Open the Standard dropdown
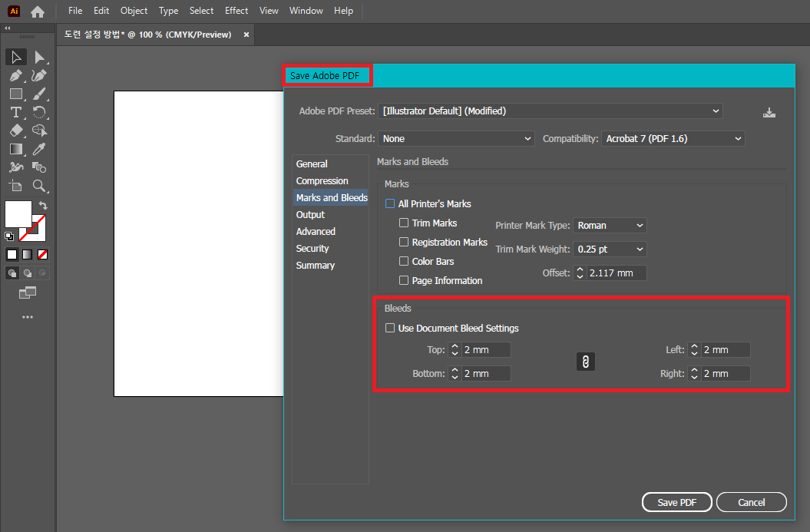810x532 pixels. point(456,138)
